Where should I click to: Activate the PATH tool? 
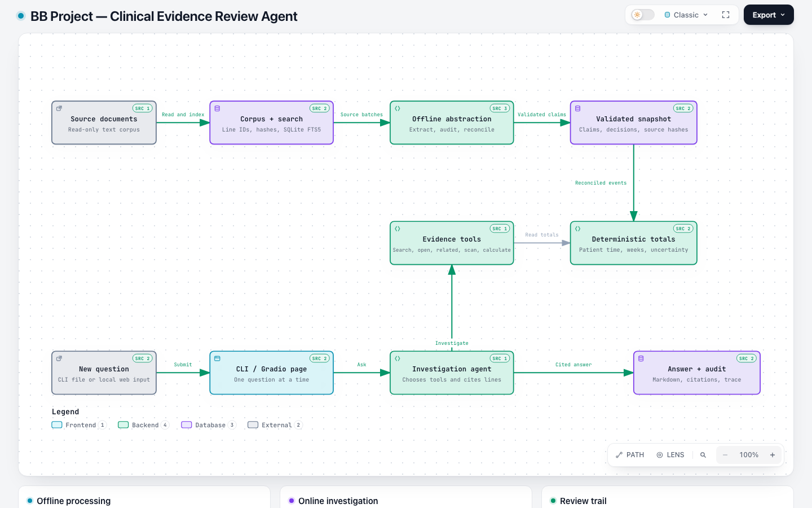tap(630, 455)
